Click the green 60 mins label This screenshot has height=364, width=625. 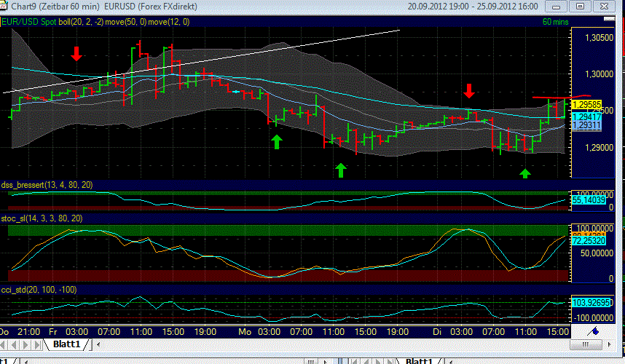coord(555,22)
